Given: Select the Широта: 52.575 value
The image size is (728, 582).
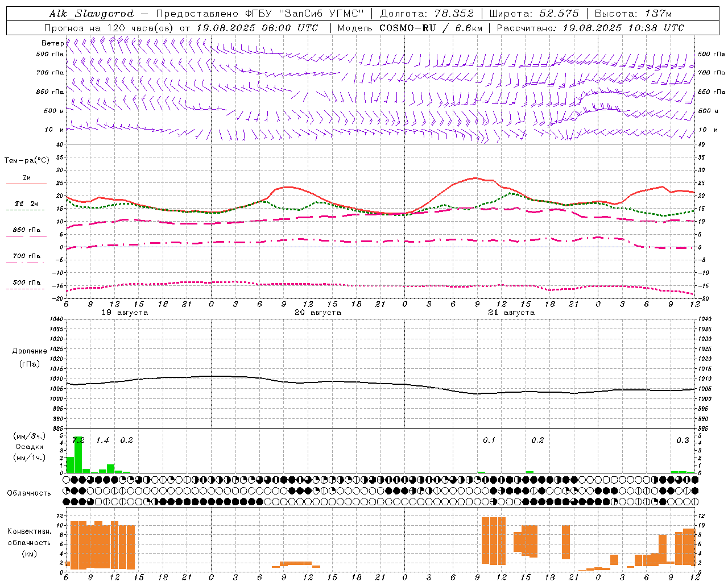Looking at the screenshot, I should point(534,14).
